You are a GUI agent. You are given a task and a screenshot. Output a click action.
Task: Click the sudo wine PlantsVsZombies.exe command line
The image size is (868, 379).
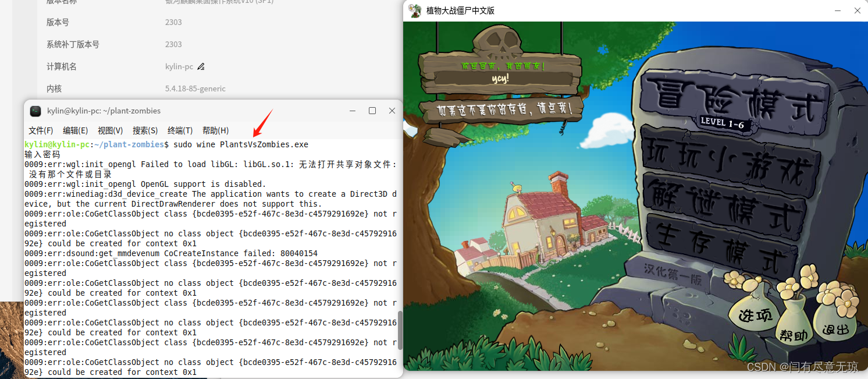click(x=241, y=144)
